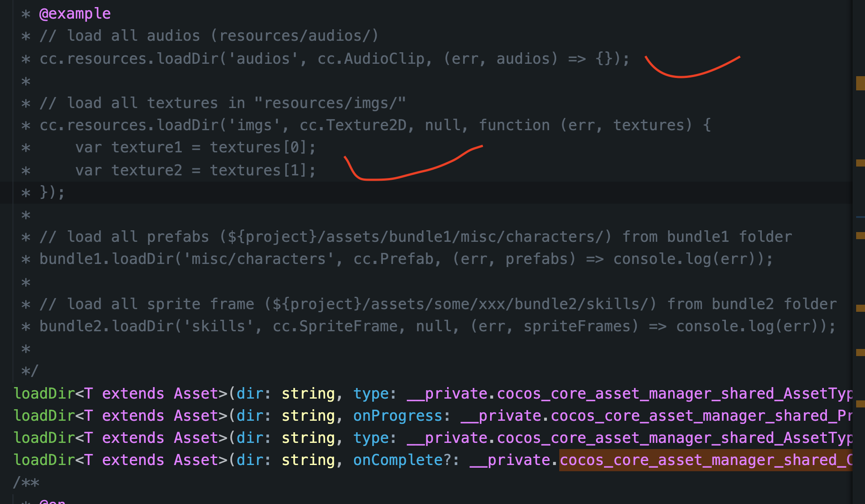Click the /** comment opener at bottom
Image resolution: width=865 pixels, height=504 pixels.
tap(26, 482)
